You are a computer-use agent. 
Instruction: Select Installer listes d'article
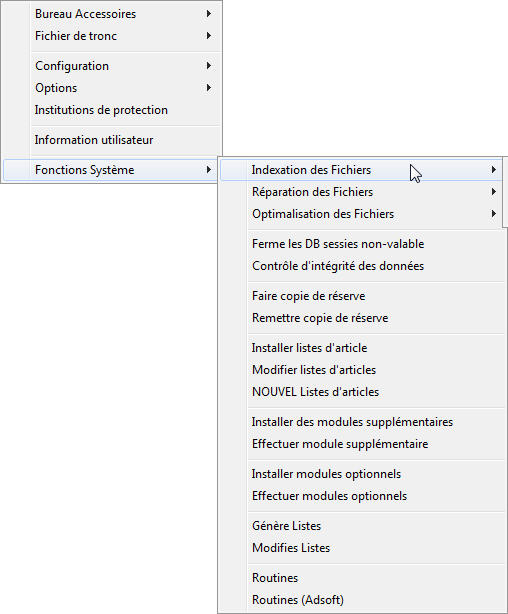[362, 348]
